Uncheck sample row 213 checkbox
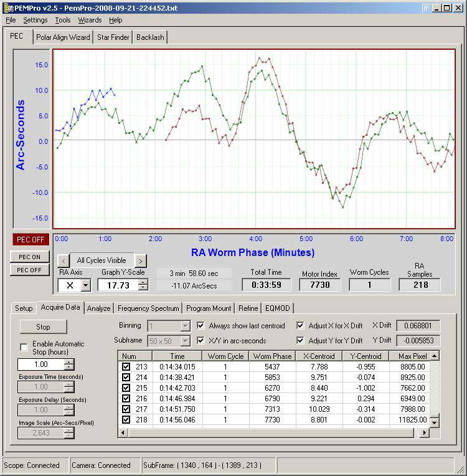This screenshot has height=476, width=467. point(126,367)
